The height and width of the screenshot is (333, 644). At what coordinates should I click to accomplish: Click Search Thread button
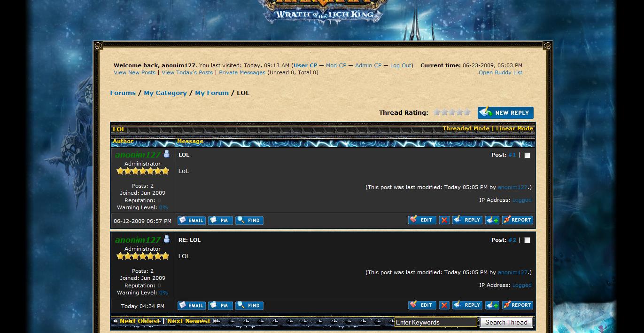pos(506,322)
